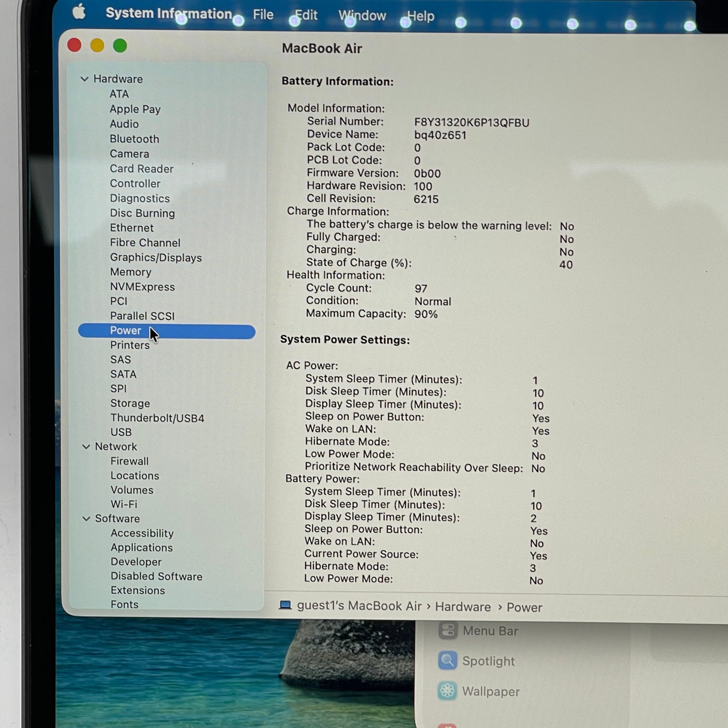Open the File menu
Screen dimensions: 728x728
pos(263,15)
